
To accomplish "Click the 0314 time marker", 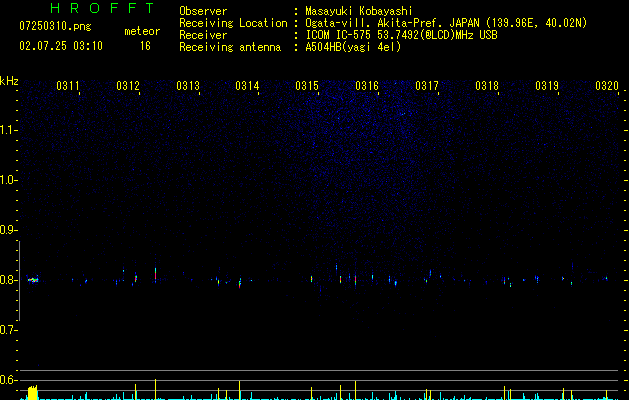I will tap(247, 85).
